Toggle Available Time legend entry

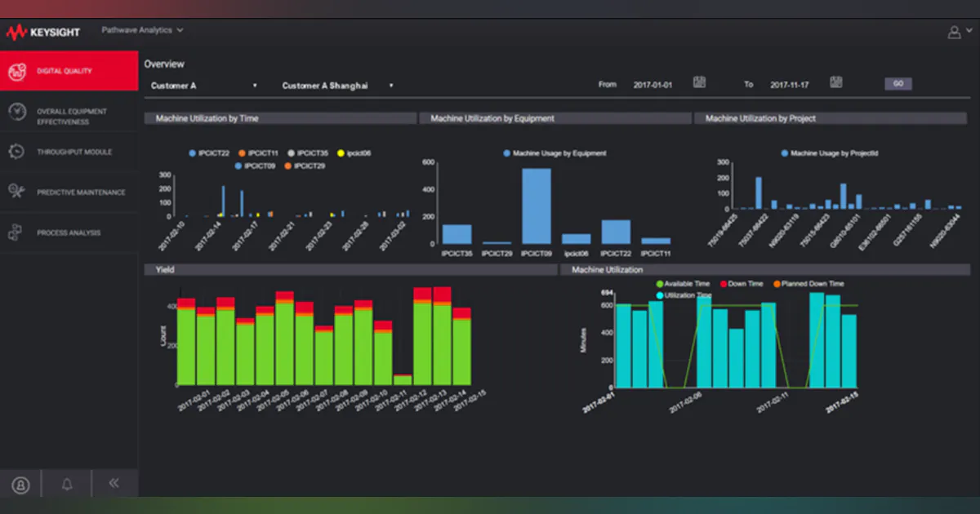[683, 284]
